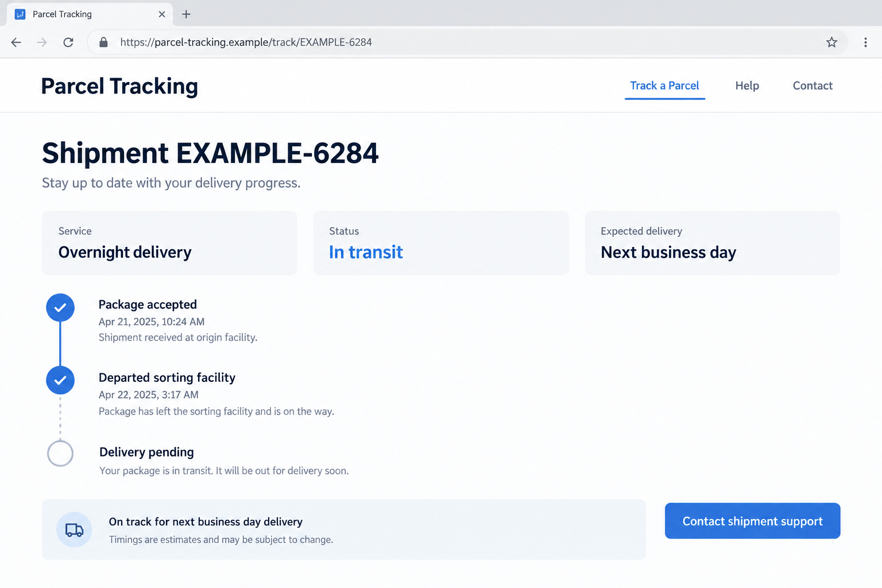Select the Parcel Tracking browser tab
Viewport: 882px width, 588px height.
90,14
